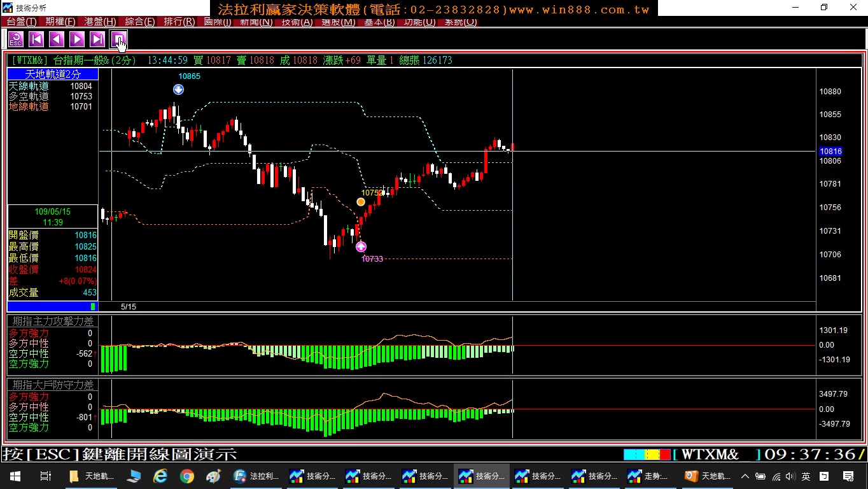This screenshot has width=868, height=489.
Task: Open the 技術(A) menu
Action: coord(297,22)
